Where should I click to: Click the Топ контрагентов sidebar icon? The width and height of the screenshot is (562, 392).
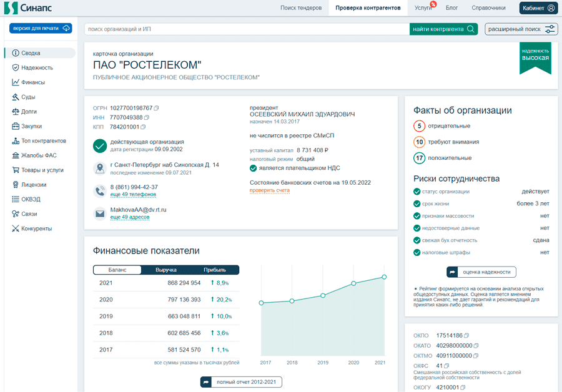click(16, 141)
